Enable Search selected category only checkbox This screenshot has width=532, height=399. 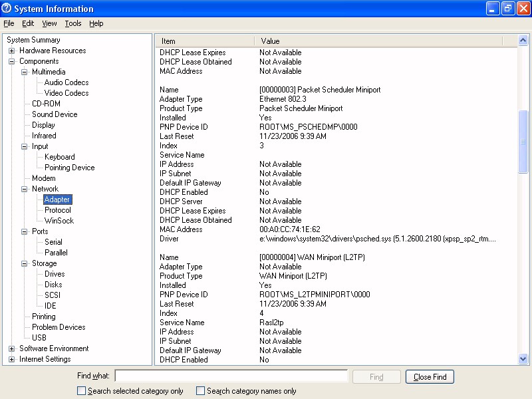click(x=82, y=391)
